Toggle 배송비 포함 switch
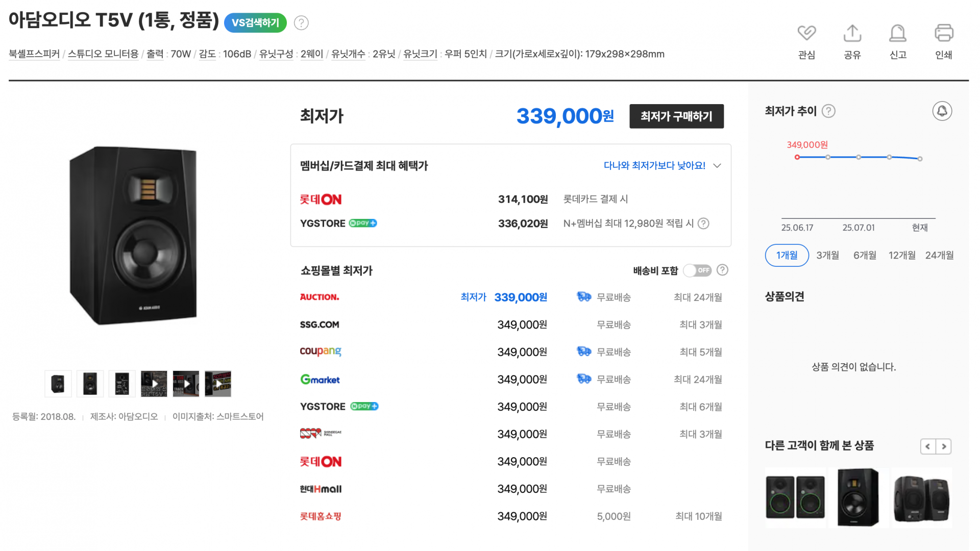Screen dimensions: 980x551 [697, 270]
